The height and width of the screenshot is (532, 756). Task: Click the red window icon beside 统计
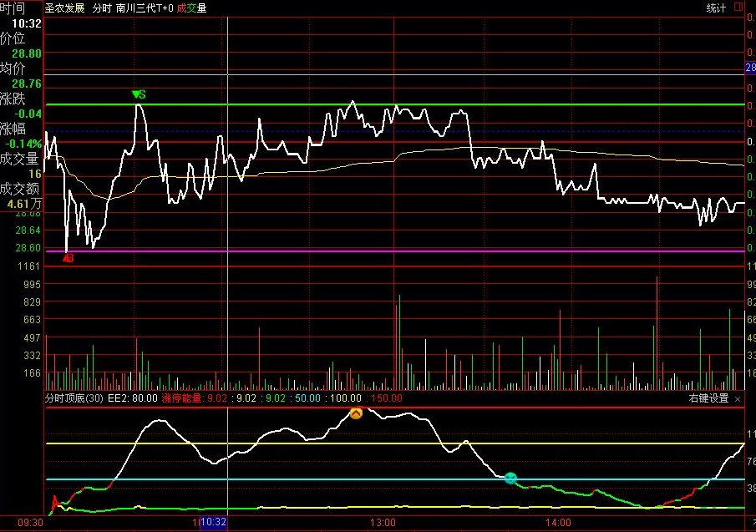pos(738,7)
